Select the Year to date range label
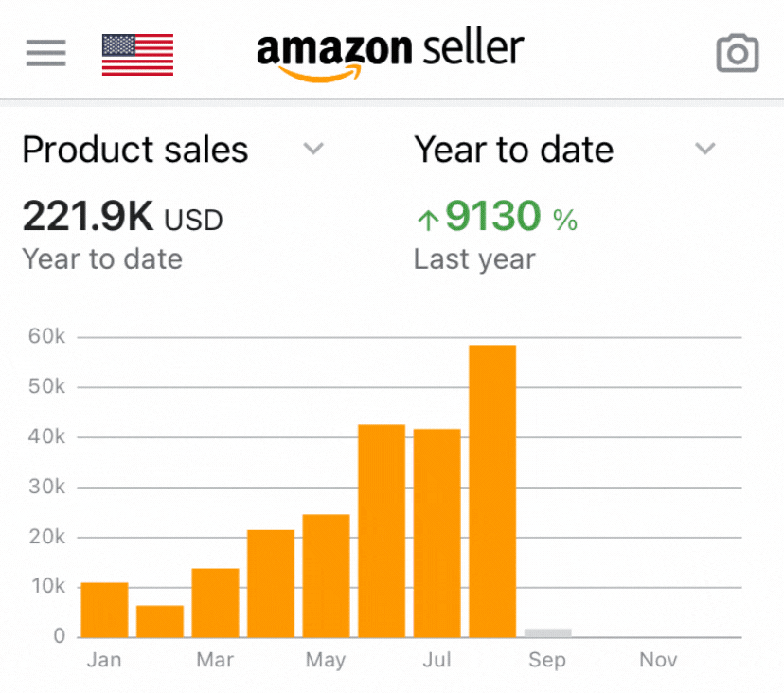This screenshot has width=784, height=693. [513, 150]
